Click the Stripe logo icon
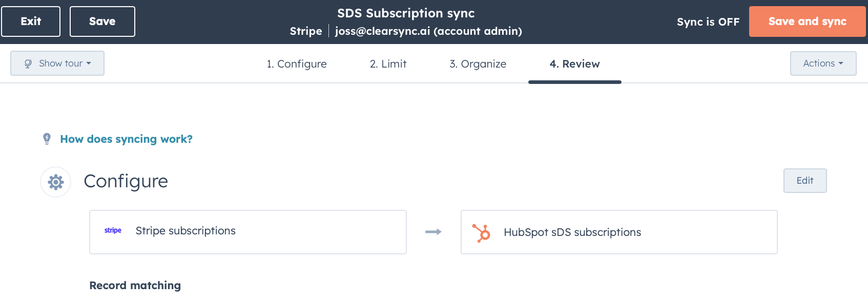Viewport: 868px width, 304px height. (x=113, y=231)
